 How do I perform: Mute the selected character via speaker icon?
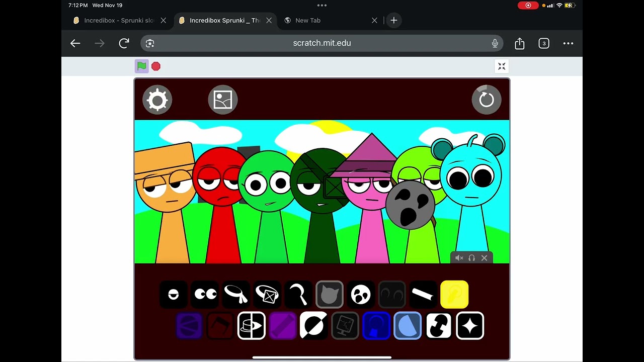[459, 258]
